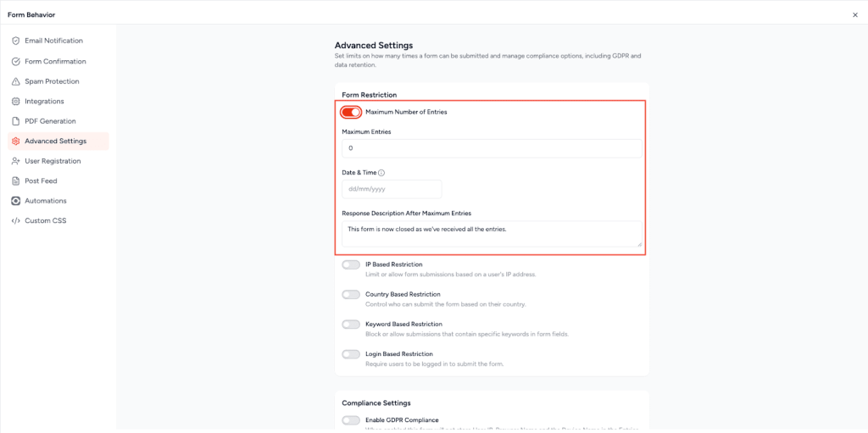Click the Custom CSS code icon
868x433 pixels.
tap(15, 221)
